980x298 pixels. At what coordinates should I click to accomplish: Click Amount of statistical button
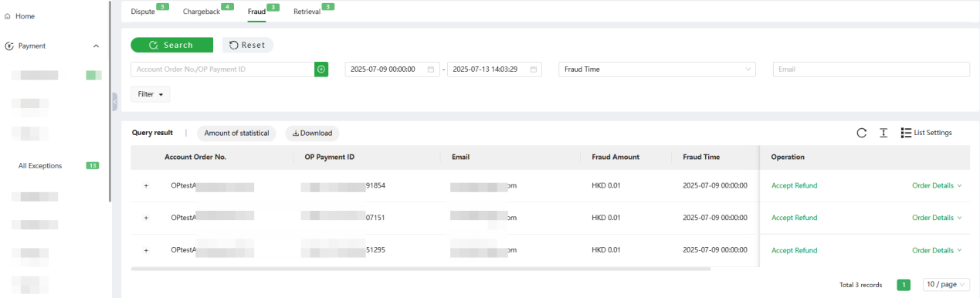236,133
